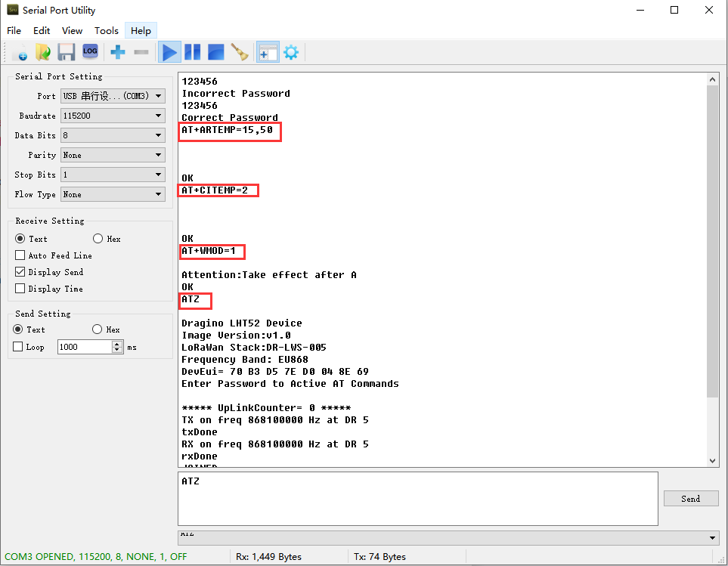Select the Hex receive radio button
This screenshot has width=728, height=566.
(98, 239)
